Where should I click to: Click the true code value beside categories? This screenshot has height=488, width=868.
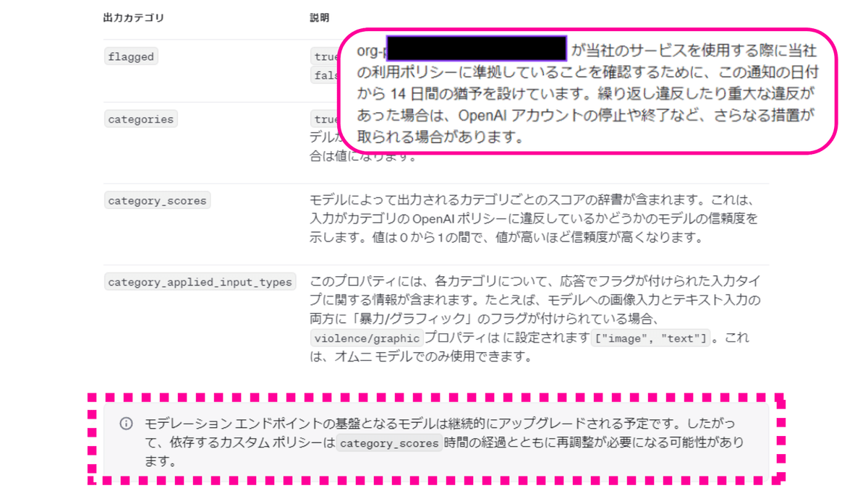(325, 119)
